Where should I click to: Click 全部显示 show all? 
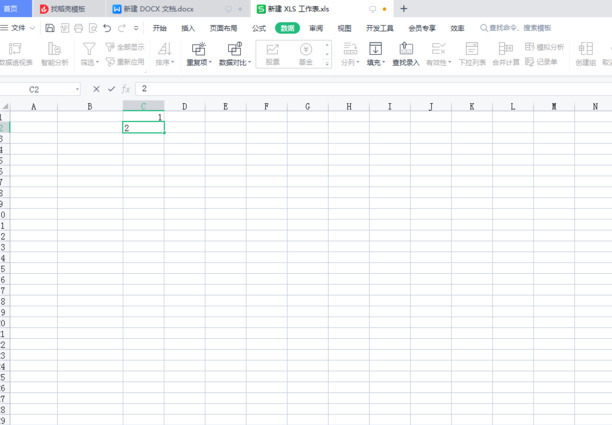pyautogui.click(x=125, y=47)
